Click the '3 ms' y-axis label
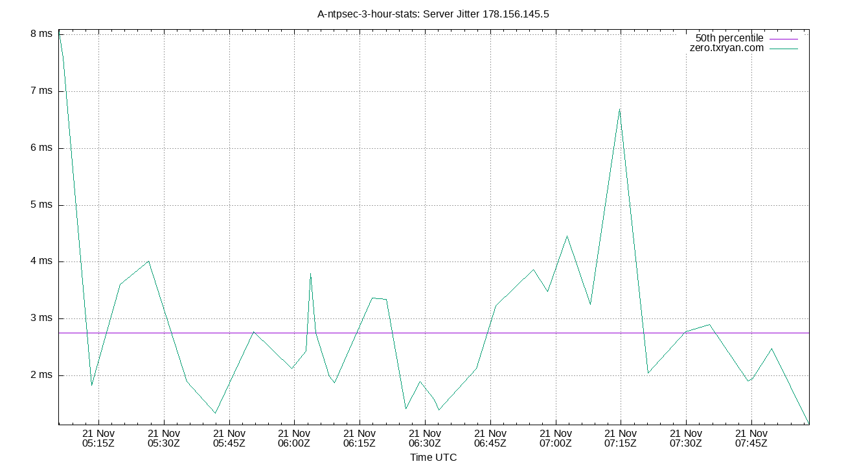This screenshot has height=466, width=868. [41, 318]
